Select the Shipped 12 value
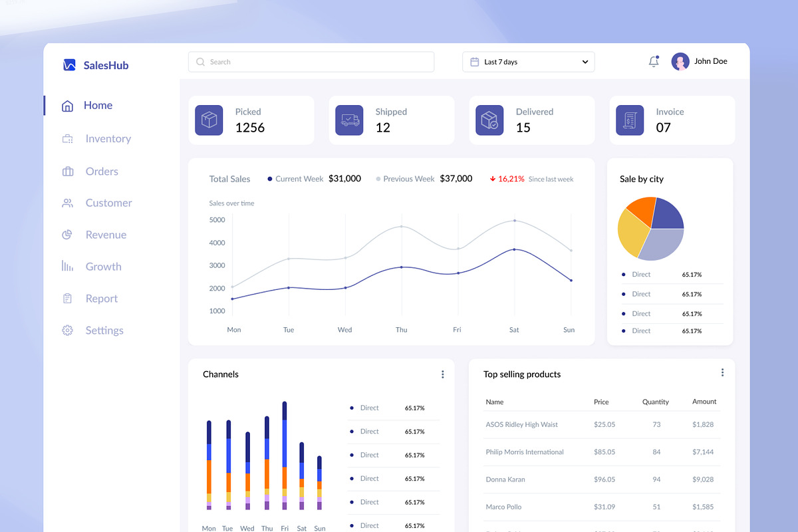 click(x=383, y=128)
